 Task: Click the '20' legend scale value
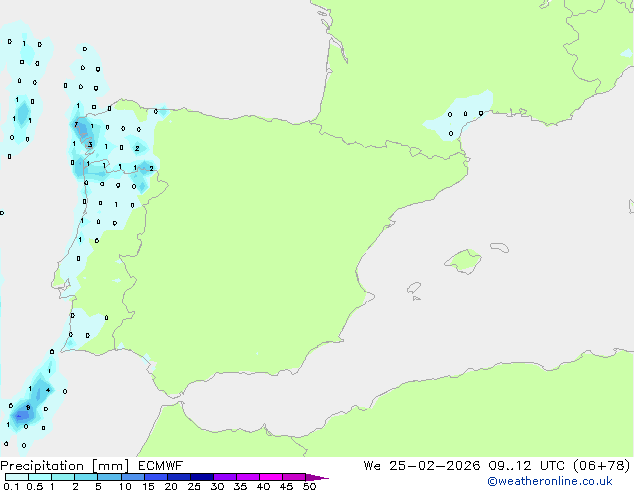tap(171, 486)
